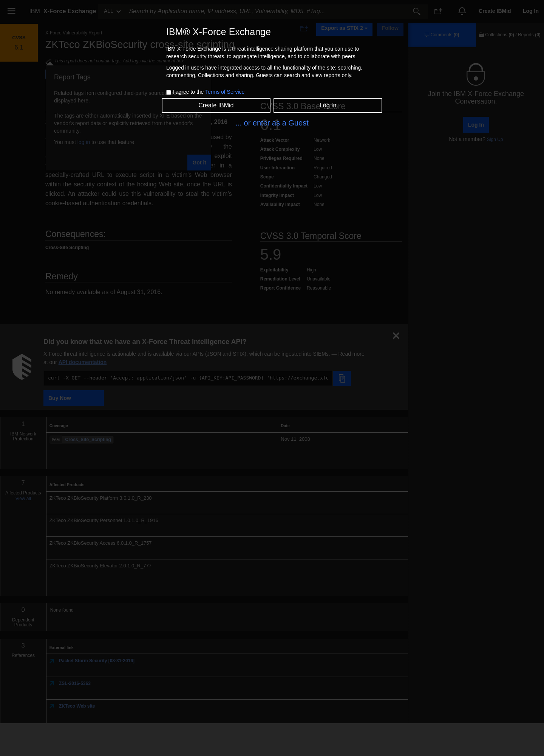The height and width of the screenshot is (756, 544).
Task: Open the hamburger navigation menu
Action: point(11,11)
